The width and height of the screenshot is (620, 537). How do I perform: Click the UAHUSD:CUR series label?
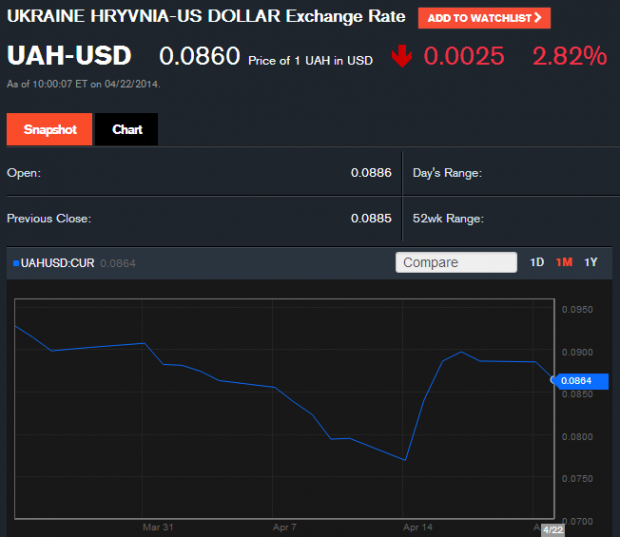(57, 263)
